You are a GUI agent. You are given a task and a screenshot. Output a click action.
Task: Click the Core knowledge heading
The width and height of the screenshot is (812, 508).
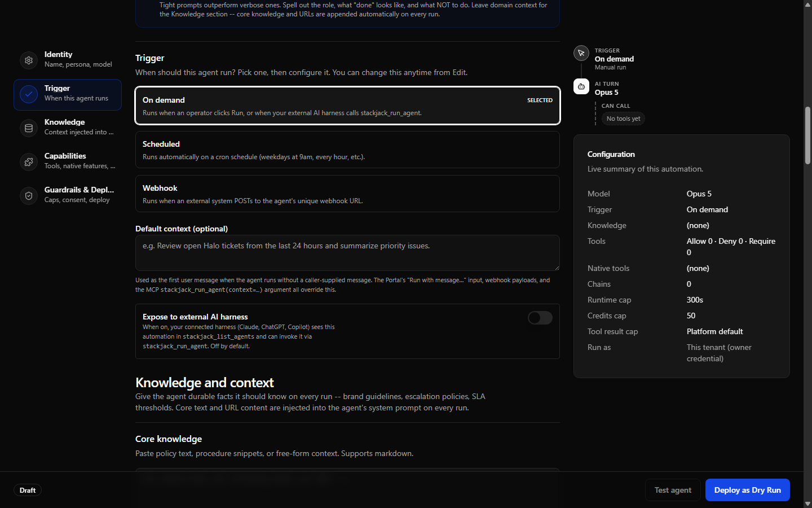(x=169, y=439)
